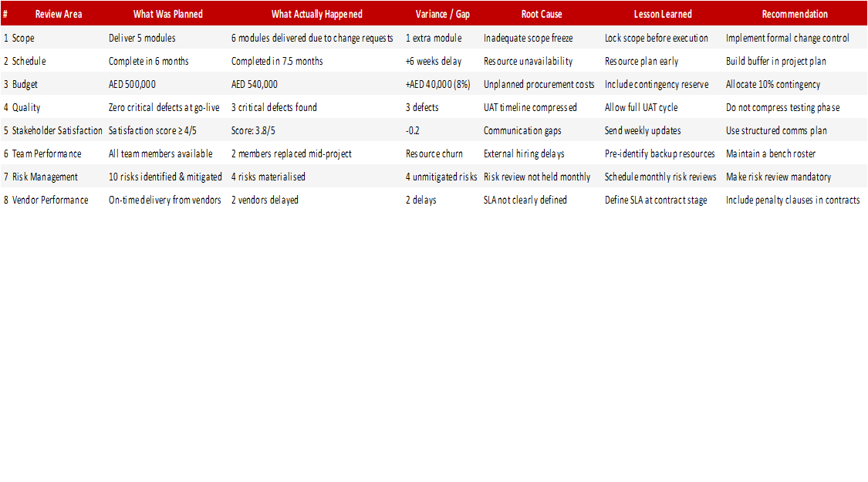Click the 'AED 540,000' actual budget cell
The image size is (868, 482).
(254, 85)
